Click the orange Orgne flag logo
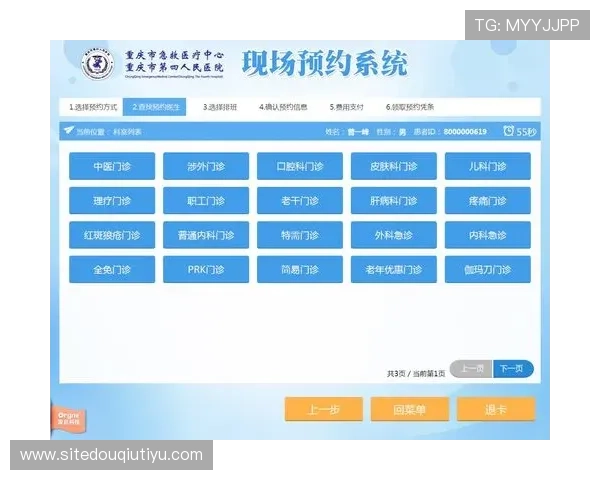 click(x=68, y=418)
